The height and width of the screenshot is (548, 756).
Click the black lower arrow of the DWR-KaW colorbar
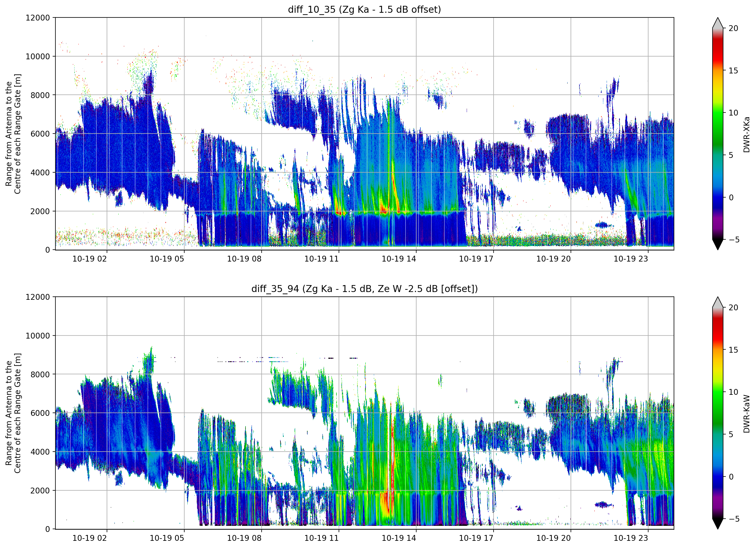718,524
